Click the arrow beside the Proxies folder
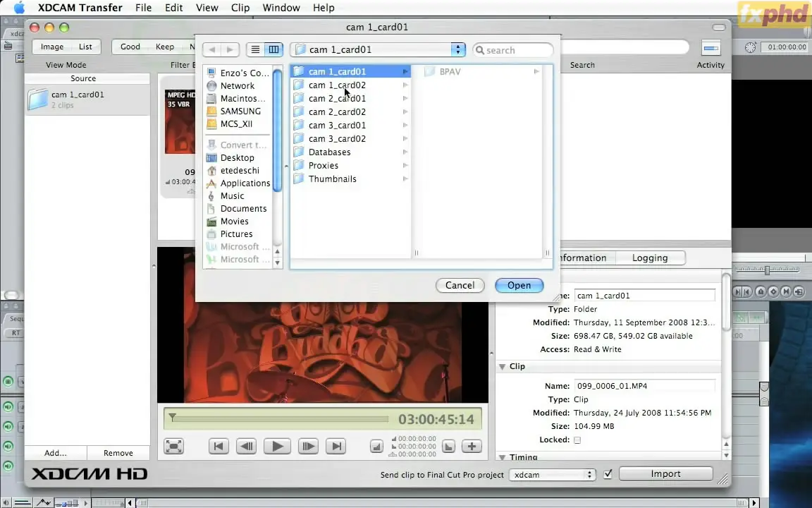The height and width of the screenshot is (508, 812). [x=405, y=166]
